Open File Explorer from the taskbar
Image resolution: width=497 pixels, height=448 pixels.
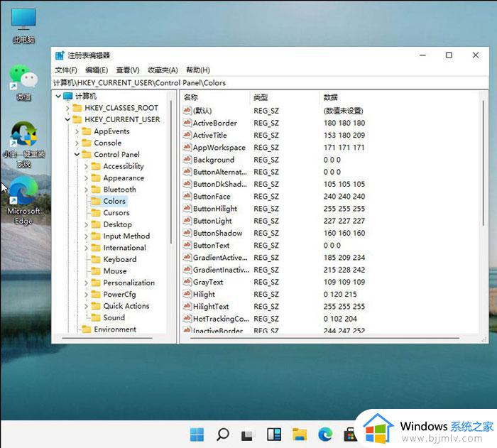click(300, 435)
